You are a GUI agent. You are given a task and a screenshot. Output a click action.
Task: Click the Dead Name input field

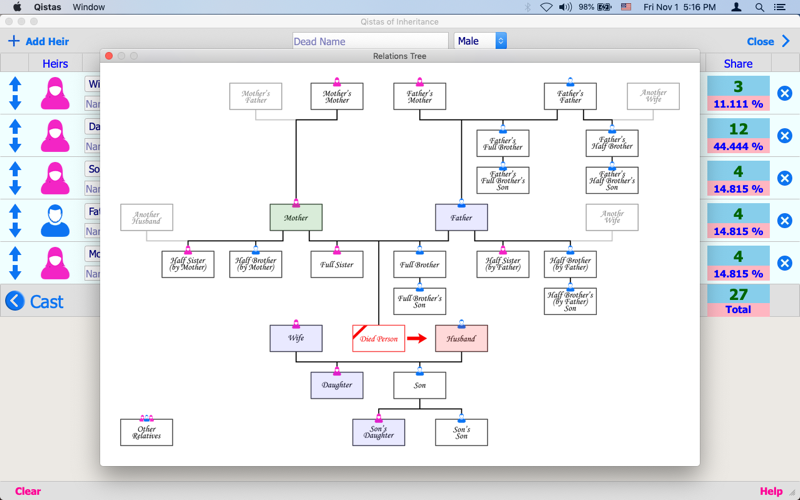click(370, 41)
